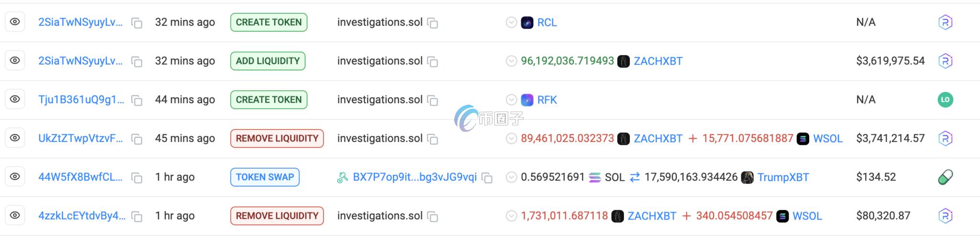The image size is (980, 237).
Task: Open the TrumpXBT token link
Action: coord(783,177)
